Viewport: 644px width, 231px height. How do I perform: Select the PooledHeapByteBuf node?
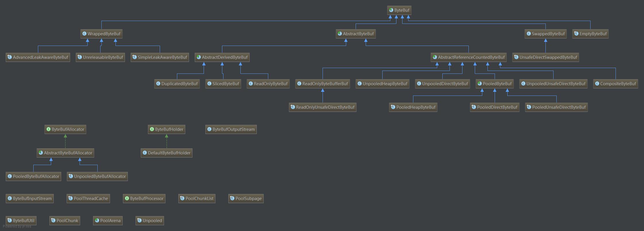[413, 107]
